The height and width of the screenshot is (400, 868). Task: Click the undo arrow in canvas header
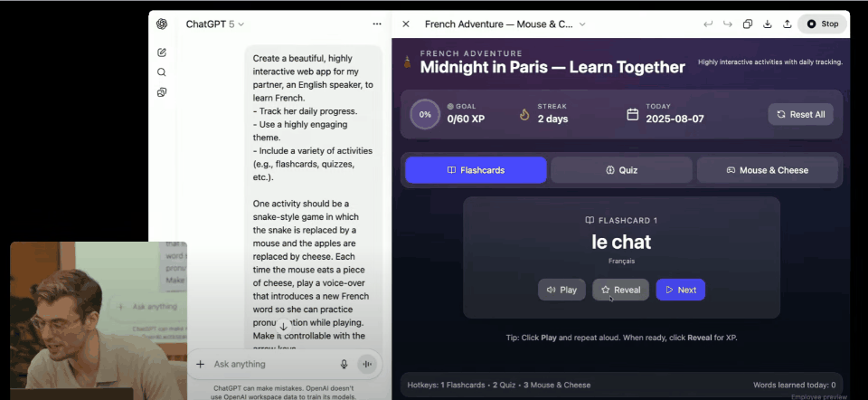[x=708, y=24]
